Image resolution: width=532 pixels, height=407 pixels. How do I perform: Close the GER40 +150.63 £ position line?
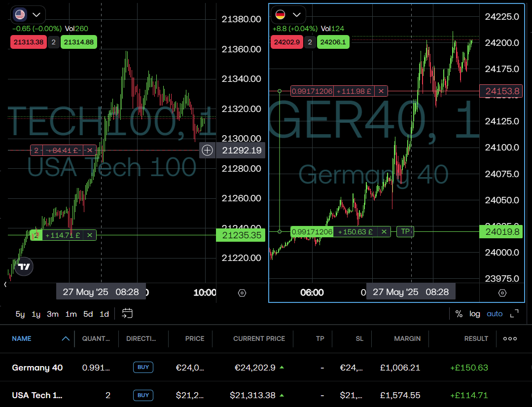click(x=385, y=231)
